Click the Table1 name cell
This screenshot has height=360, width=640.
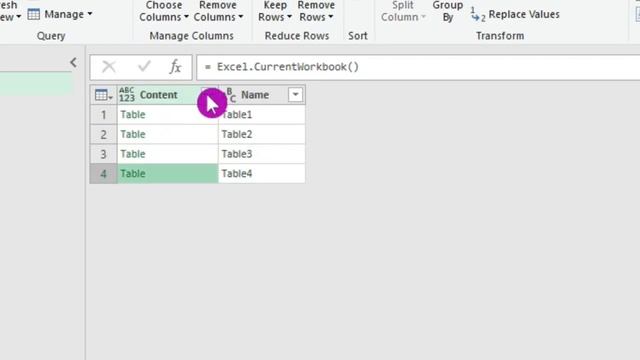point(262,115)
